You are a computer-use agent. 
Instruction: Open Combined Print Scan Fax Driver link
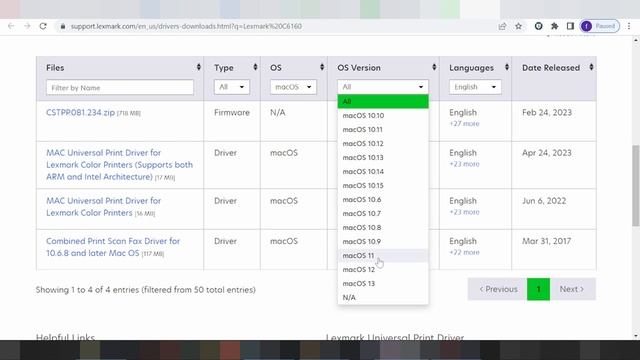pyautogui.click(x=113, y=247)
